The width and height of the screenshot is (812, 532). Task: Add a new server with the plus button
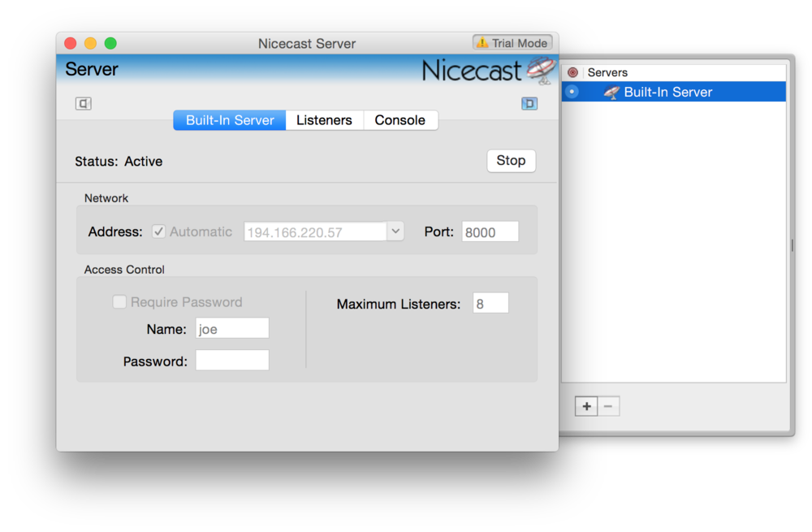tap(586, 405)
